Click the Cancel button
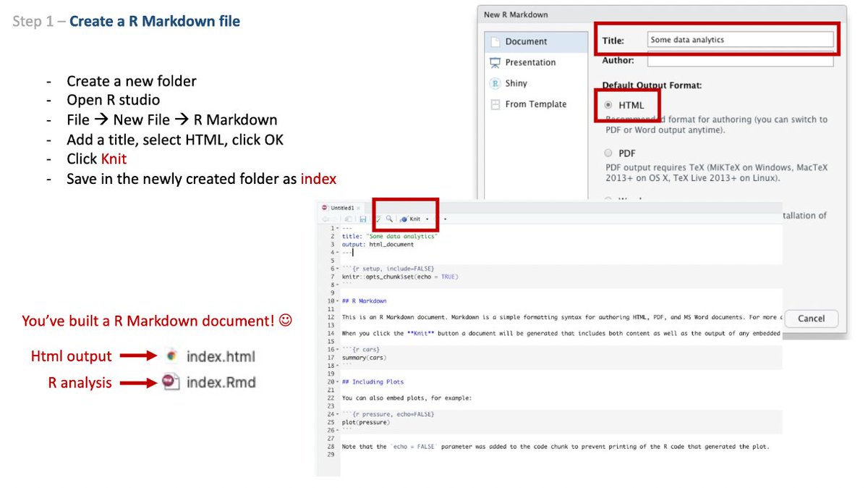The height and width of the screenshot is (488, 868). click(x=811, y=319)
